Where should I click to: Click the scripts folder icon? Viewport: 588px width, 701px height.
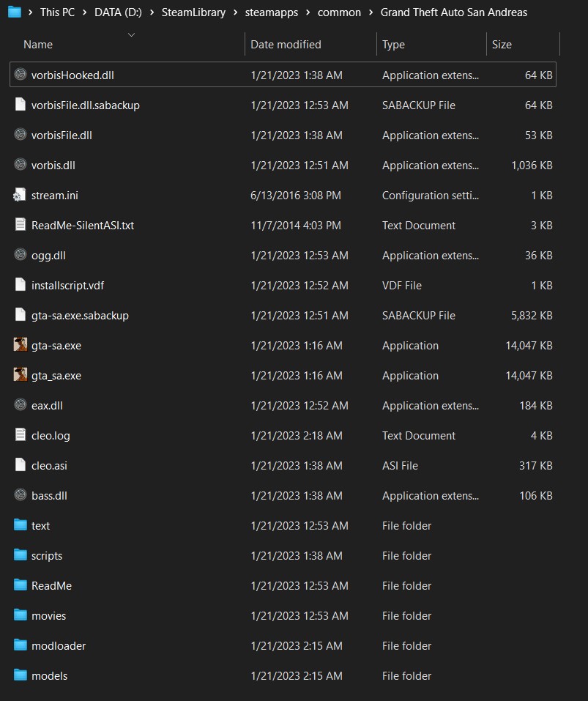[20, 555]
